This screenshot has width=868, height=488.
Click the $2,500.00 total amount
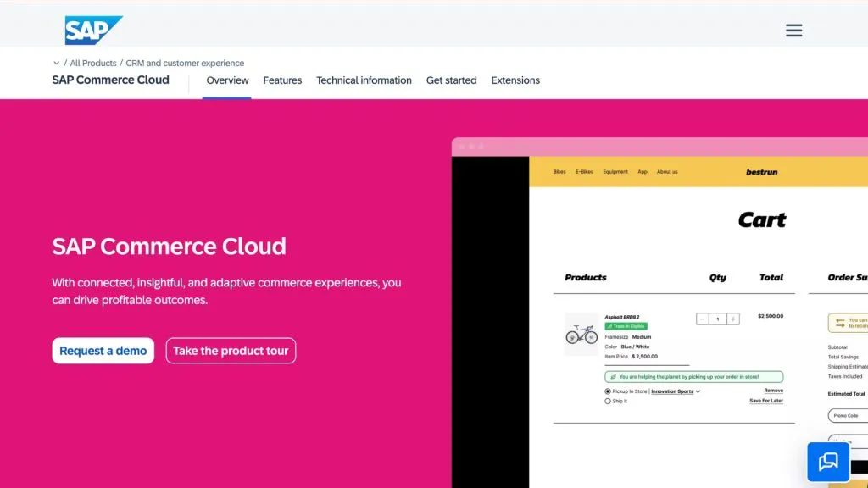click(771, 316)
